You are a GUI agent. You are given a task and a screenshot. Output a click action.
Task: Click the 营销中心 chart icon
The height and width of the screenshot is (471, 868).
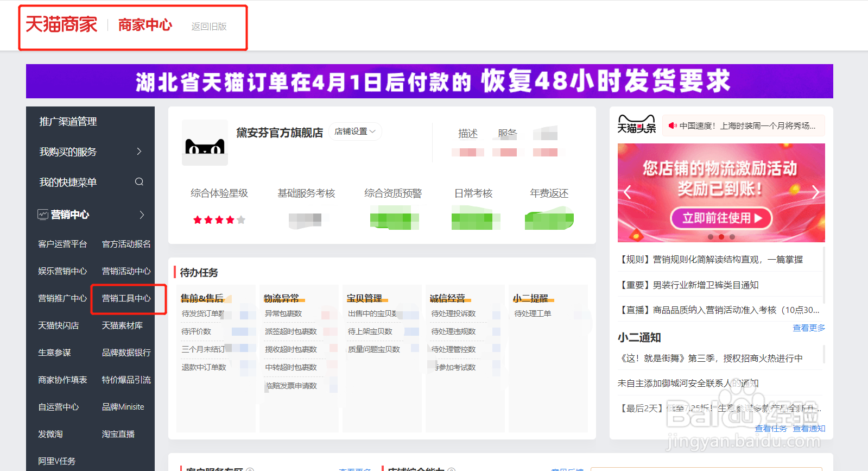pos(42,215)
